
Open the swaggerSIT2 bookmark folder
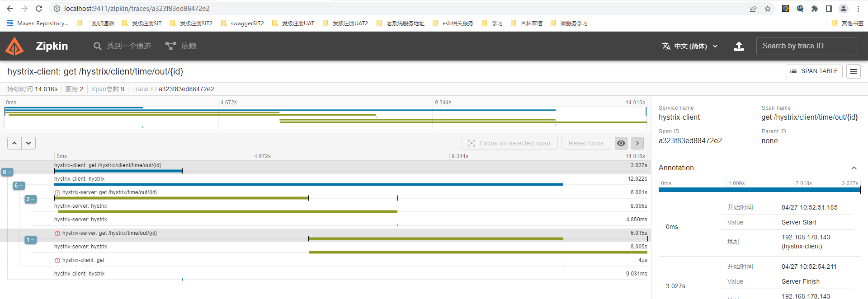pos(242,23)
